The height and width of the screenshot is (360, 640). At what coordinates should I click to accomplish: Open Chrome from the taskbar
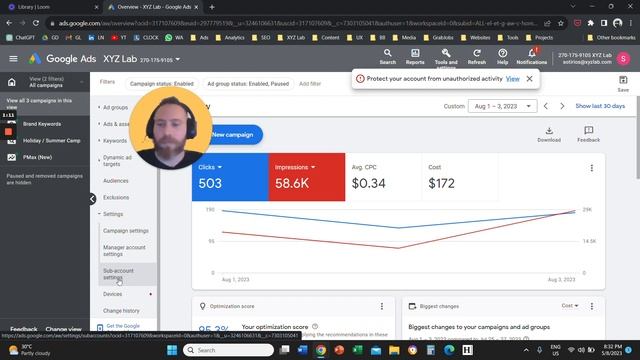pyautogui.click(x=321, y=350)
